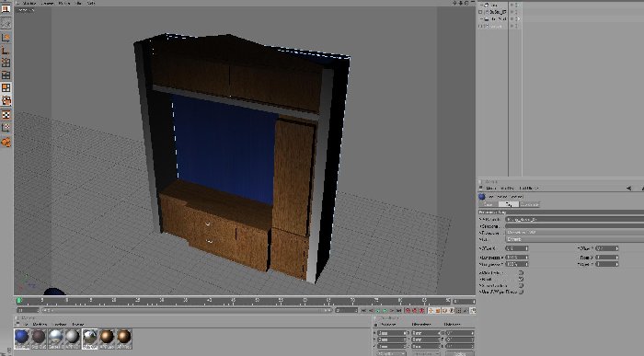Screen dimensions: 644x356
Task: Switch to the Coordinates tab
Action: coord(529,204)
